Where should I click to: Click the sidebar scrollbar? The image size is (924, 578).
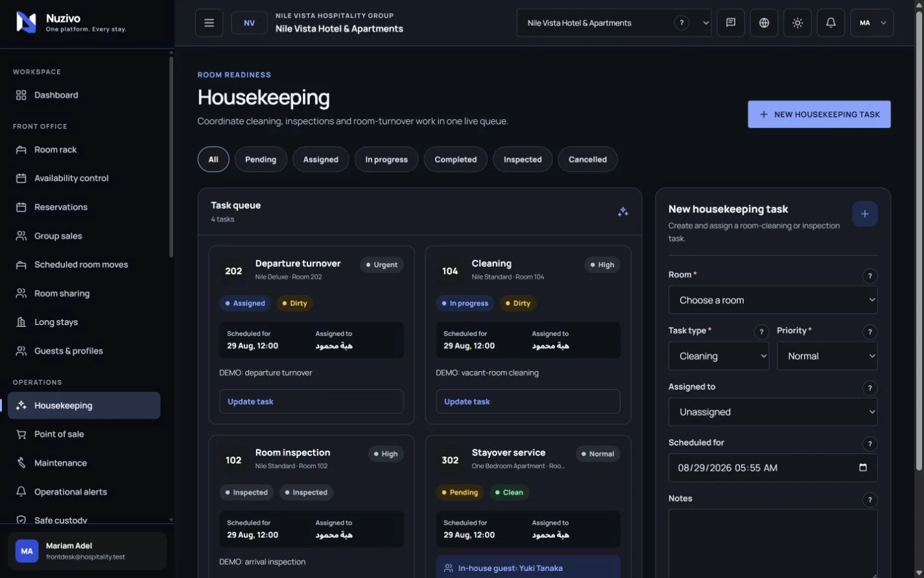coord(171,156)
